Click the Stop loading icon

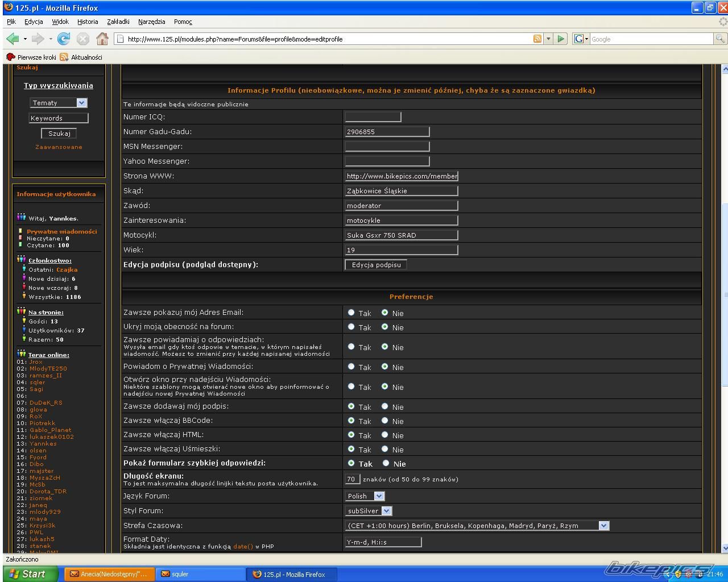(83, 39)
